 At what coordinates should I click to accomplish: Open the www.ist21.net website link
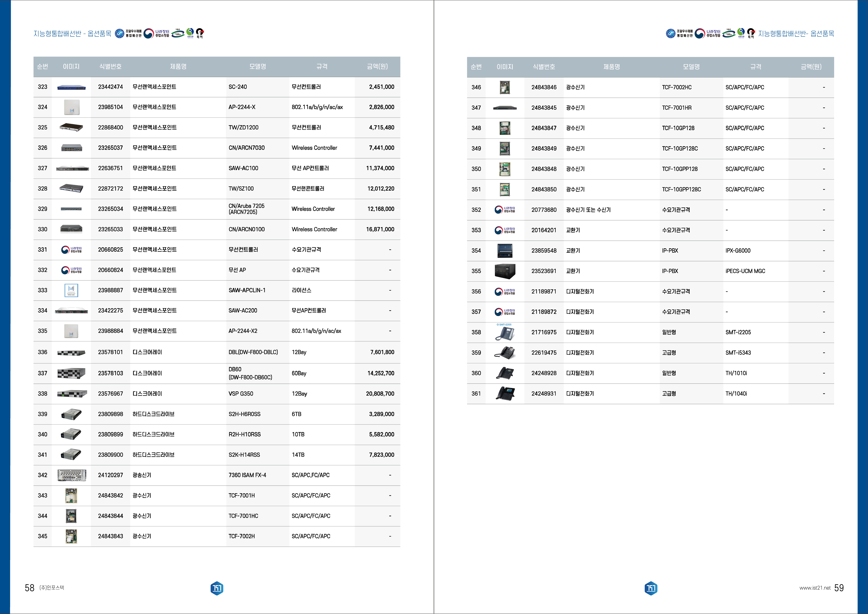click(x=815, y=588)
